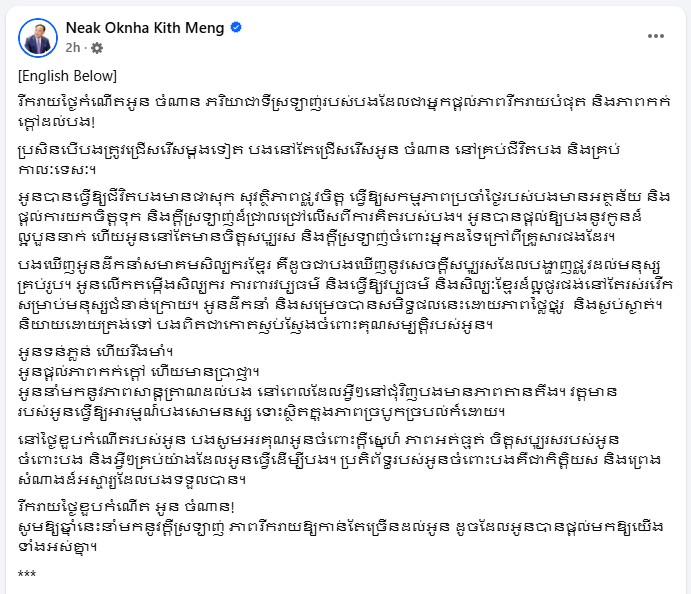This screenshot has width=691, height=594.
Task: Click the post audience gear icon
Action: (x=97, y=47)
